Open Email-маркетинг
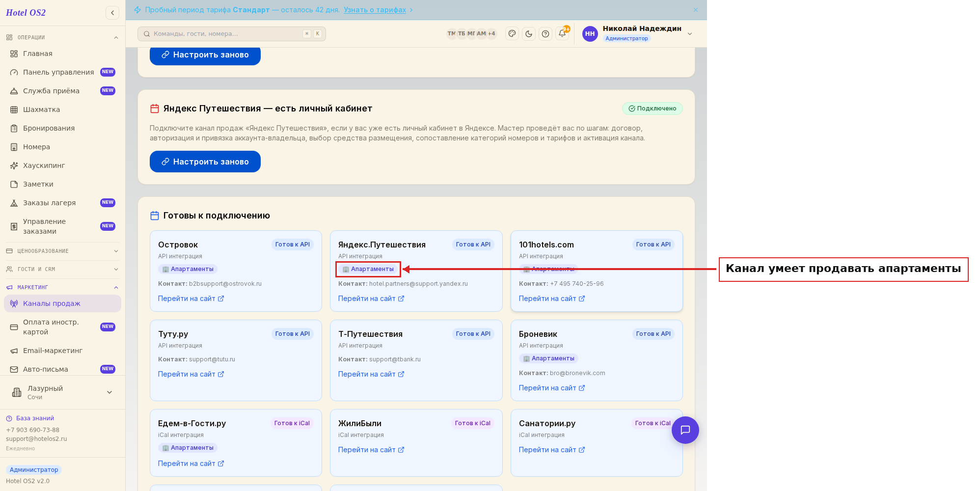This screenshot has height=491, width=980. 62,351
